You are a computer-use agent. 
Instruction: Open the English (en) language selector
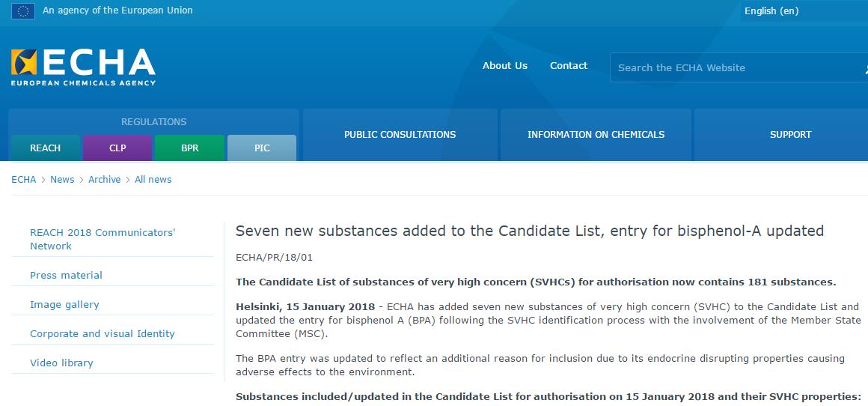pyautogui.click(x=771, y=10)
